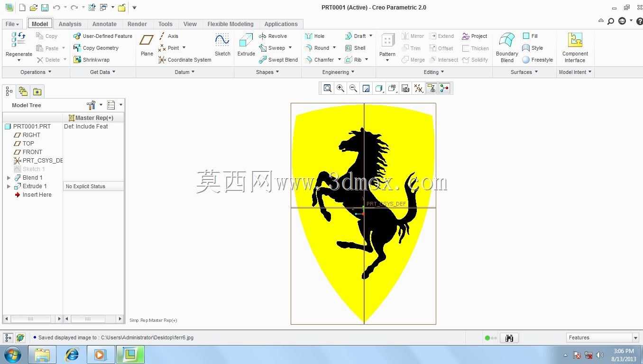
Task: Switch to the Folder Browser navigator tab
Action: coord(23,91)
